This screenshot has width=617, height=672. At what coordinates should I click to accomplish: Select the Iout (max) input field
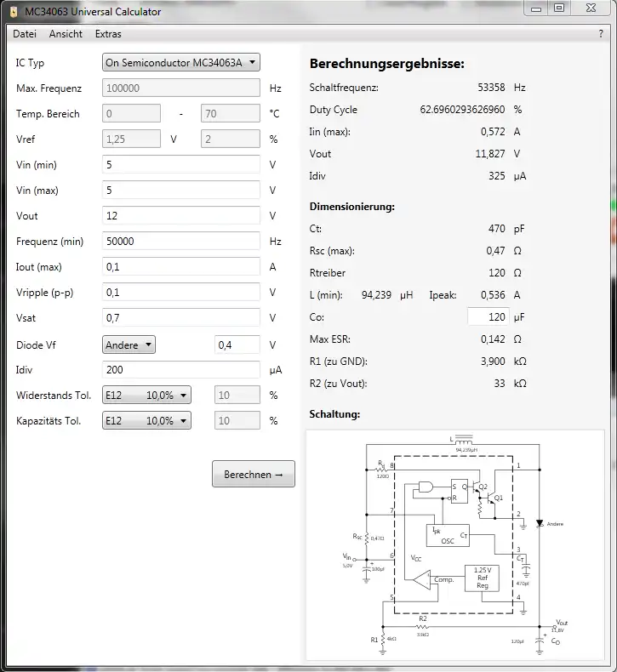(x=181, y=267)
